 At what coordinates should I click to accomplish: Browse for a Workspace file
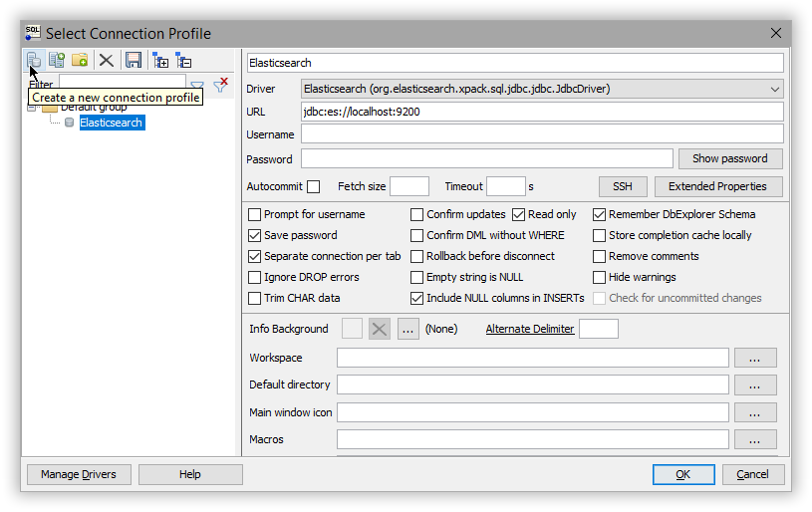click(755, 358)
